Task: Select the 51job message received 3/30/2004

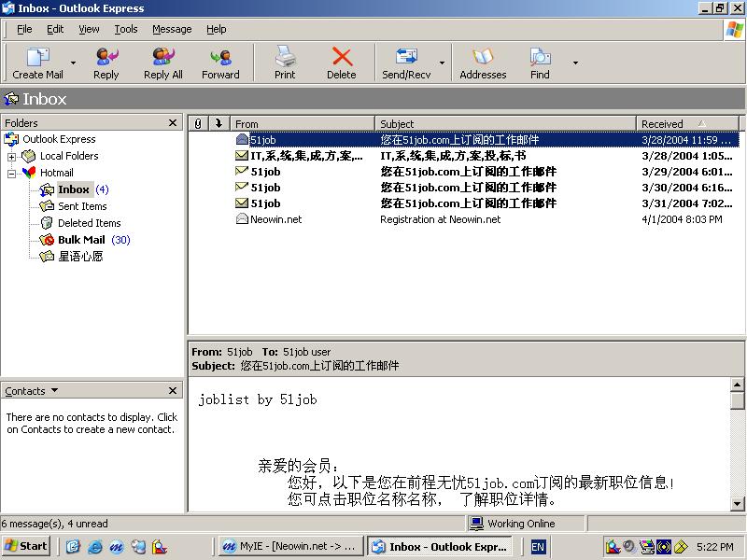Action: [463, 188]
